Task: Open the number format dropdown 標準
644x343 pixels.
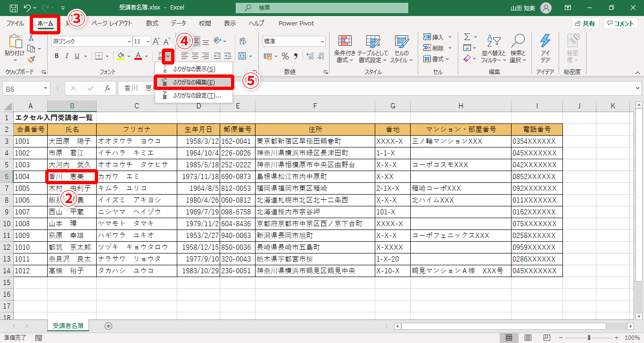Action: (322, 41)
